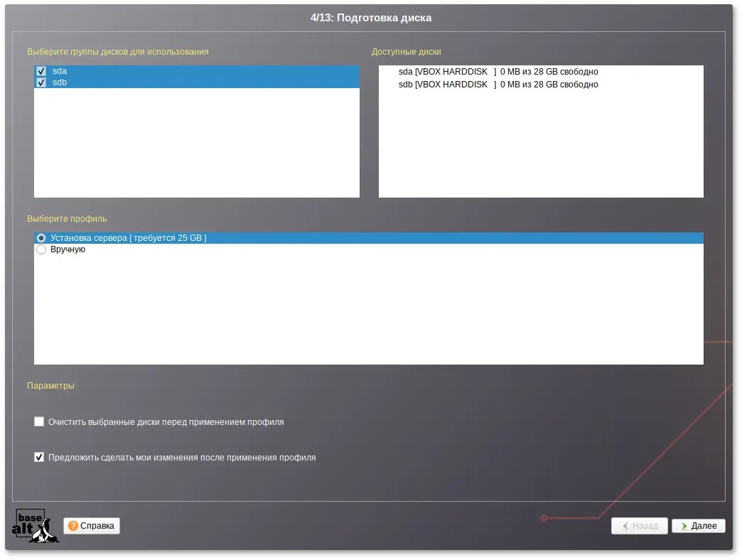Select the 'Вручную' profile radio button
The width and height of the screenshot is (742, 560).
pyautogui.click(x=41, y=249)
